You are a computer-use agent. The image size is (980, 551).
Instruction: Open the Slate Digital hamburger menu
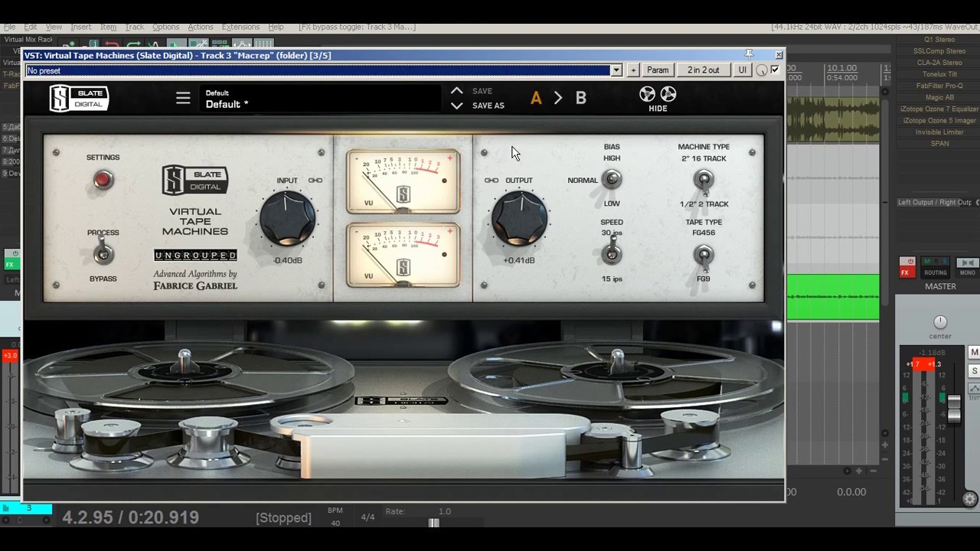pyautogui.click(x=183, y=98)
